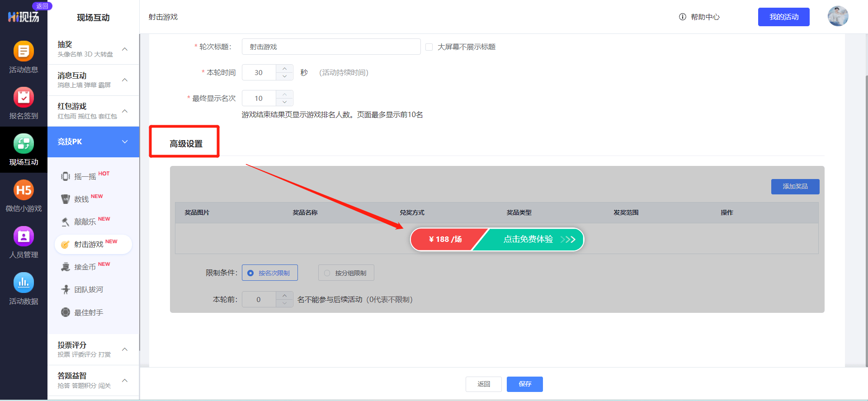Select the H5 微信小游戏 icon
Image resolution: width=868 pixels, height=401 pixels.
click(x=24, y=190)
